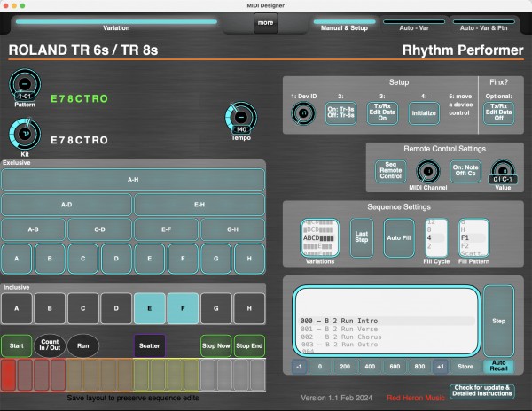This screenshot has height=411, width=532.
Task: Select Exclusive variation A-D
Action: pyautogui.click(x=66, y=205)
